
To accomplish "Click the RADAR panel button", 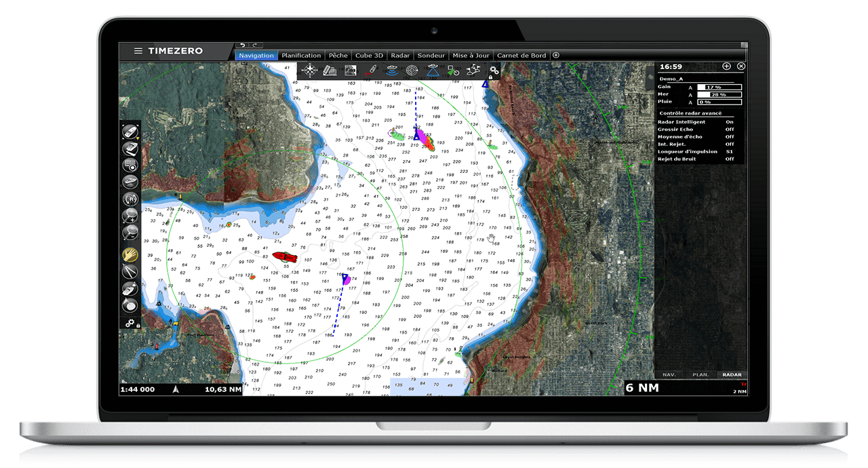I will pos(732,374).
